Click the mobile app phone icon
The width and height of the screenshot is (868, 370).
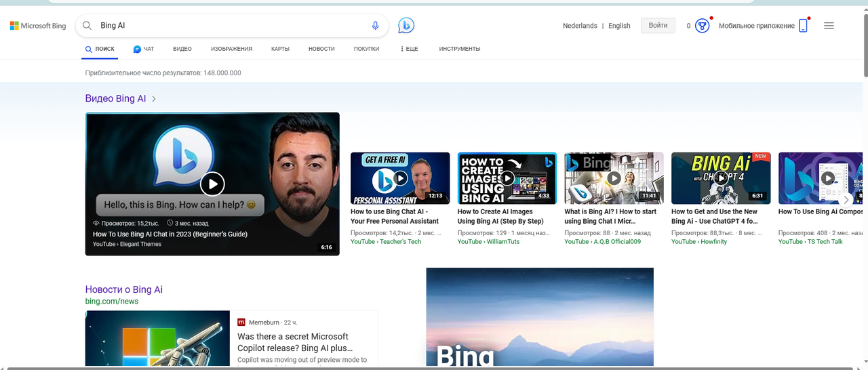click(803, 26)
